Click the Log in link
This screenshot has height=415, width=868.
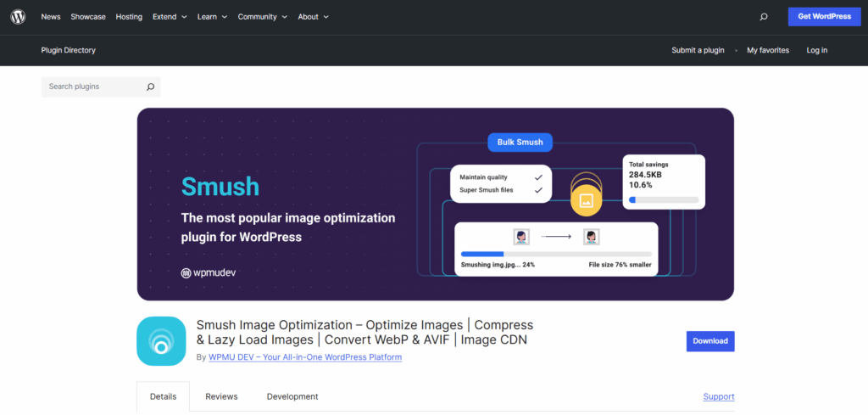[816, 50]
